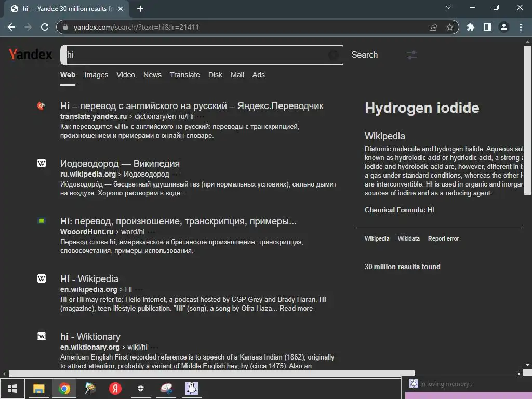Open the Disk tab
Image resolution: width=532 pixels, height=399 pixels.
click(216, 75)
